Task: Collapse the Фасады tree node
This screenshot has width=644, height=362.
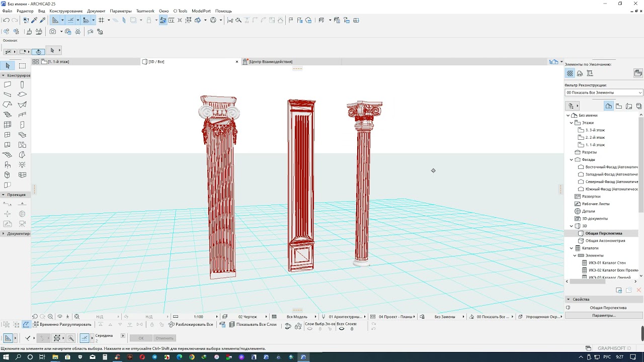Action: tap(572, 159)
